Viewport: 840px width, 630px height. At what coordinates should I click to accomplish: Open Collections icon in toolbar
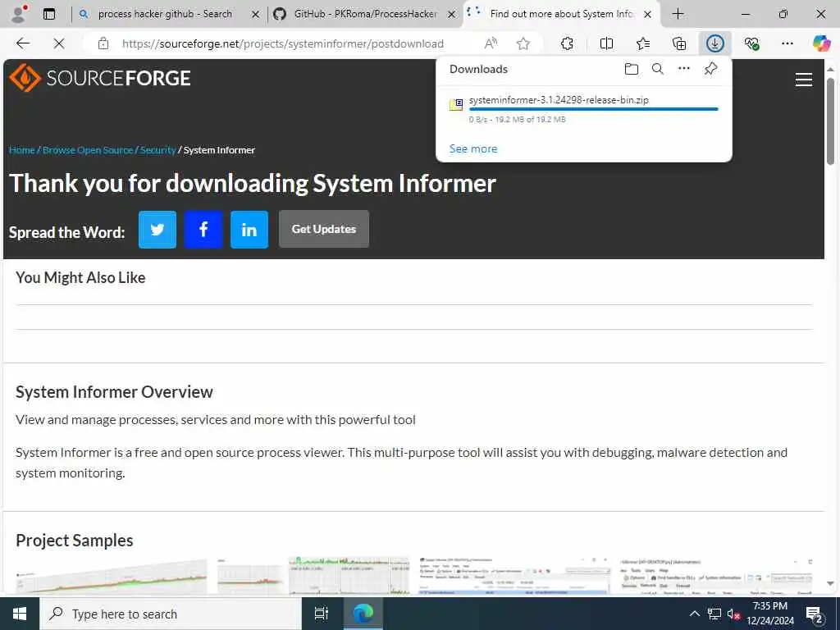pos(679,43)
